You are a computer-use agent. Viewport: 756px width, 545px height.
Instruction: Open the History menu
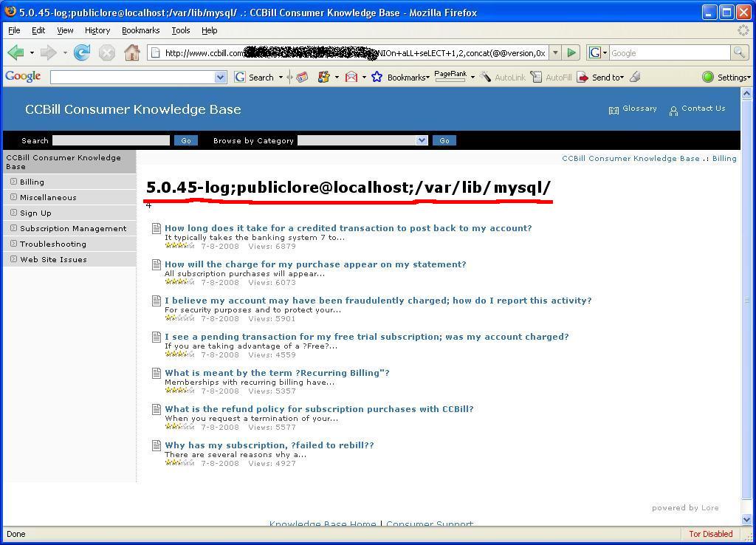pyautogui.click(x=97, y=30)
